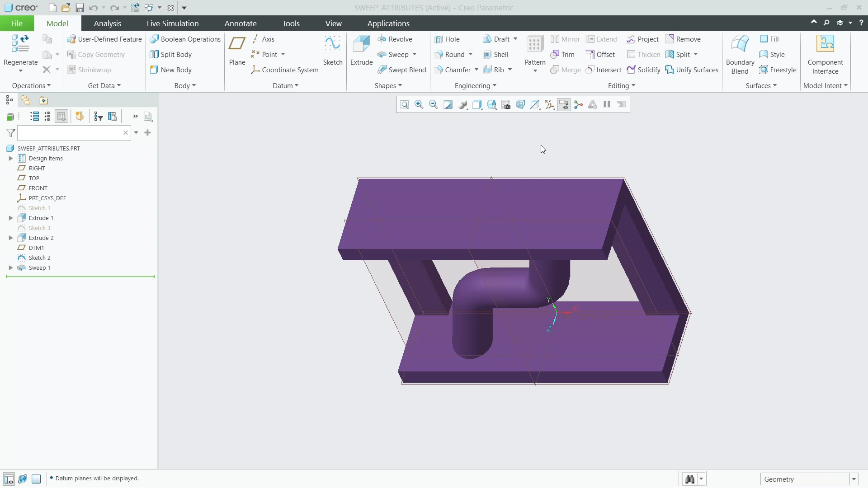The width and height of the screenshot is (868, 488).
Task: Open the Sweep dropdown arrow
Action: [x=415, y=55]
